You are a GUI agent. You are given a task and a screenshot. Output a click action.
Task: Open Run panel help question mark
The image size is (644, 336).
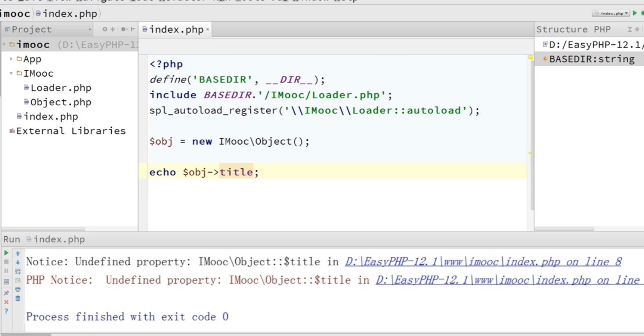pyautogui.click(x=6, y=311)
